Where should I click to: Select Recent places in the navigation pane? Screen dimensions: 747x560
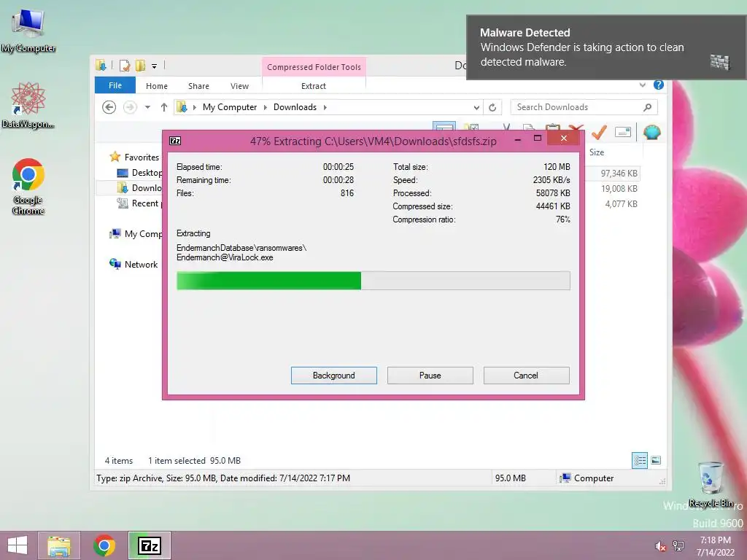point(141,203)
